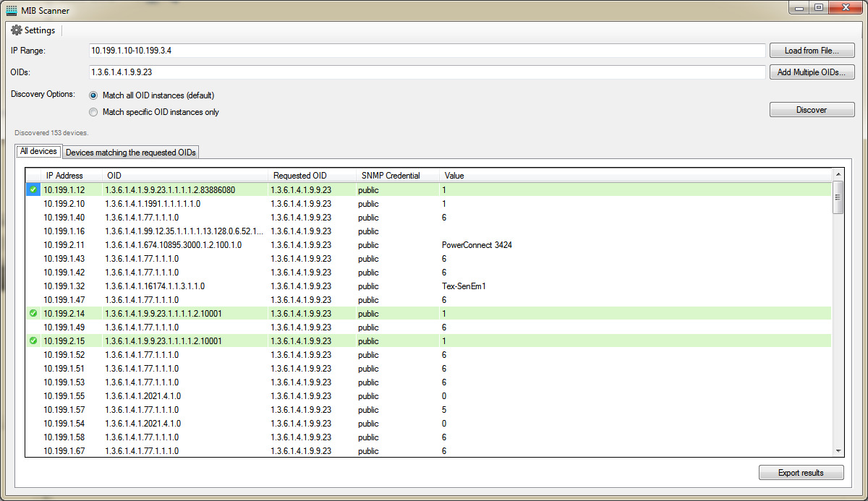
Task: Click Add Multiple OIDs button
Action: click(812, 72)
